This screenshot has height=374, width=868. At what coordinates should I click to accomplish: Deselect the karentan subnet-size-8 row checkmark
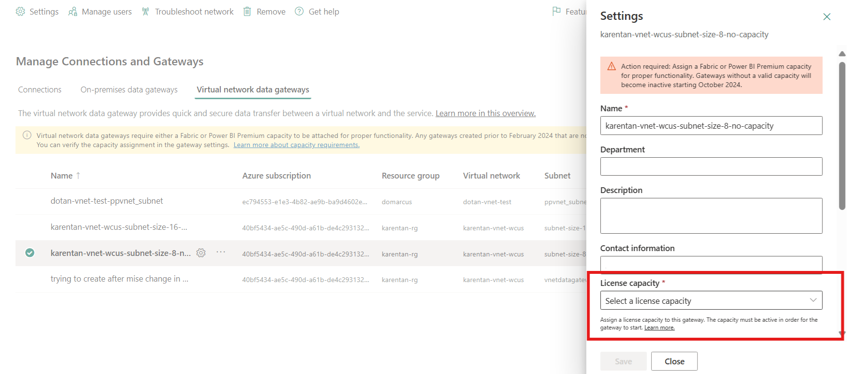coord(30,253)
